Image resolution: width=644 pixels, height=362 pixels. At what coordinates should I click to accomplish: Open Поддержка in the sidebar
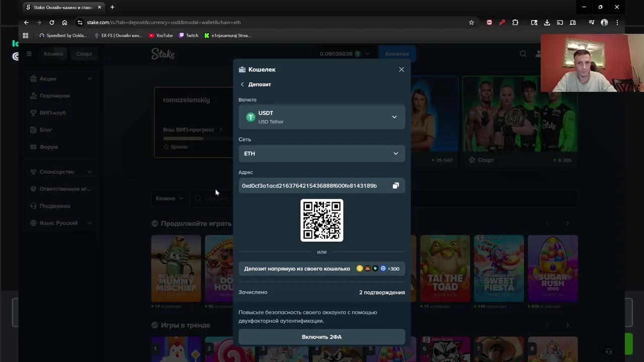click(60, 206)
